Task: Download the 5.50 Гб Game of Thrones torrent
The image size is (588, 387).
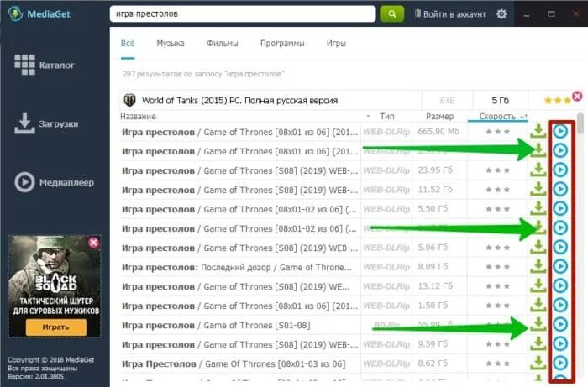Action: [538, 208]
